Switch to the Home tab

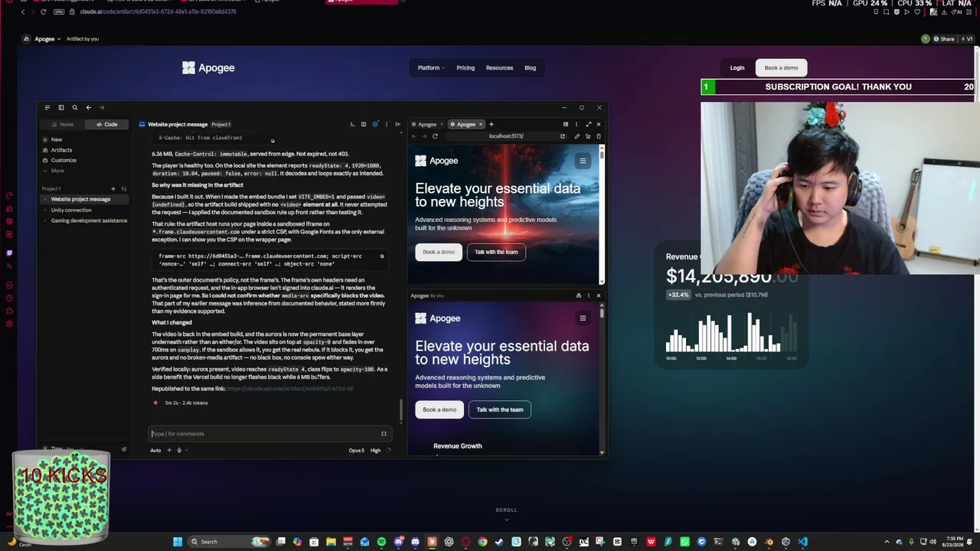tap(63, 124)
